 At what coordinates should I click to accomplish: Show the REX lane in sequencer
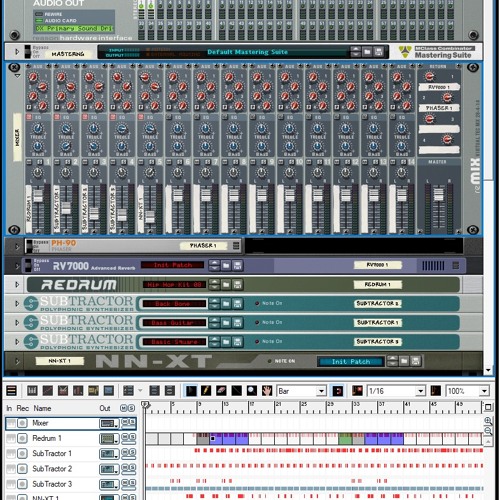[x=48, y=390]
